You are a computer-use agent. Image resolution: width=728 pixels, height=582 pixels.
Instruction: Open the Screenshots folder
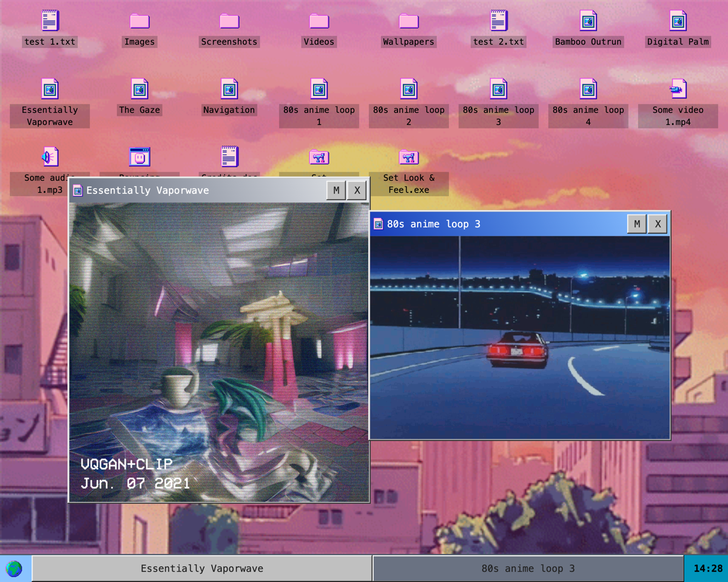(229, 21)
